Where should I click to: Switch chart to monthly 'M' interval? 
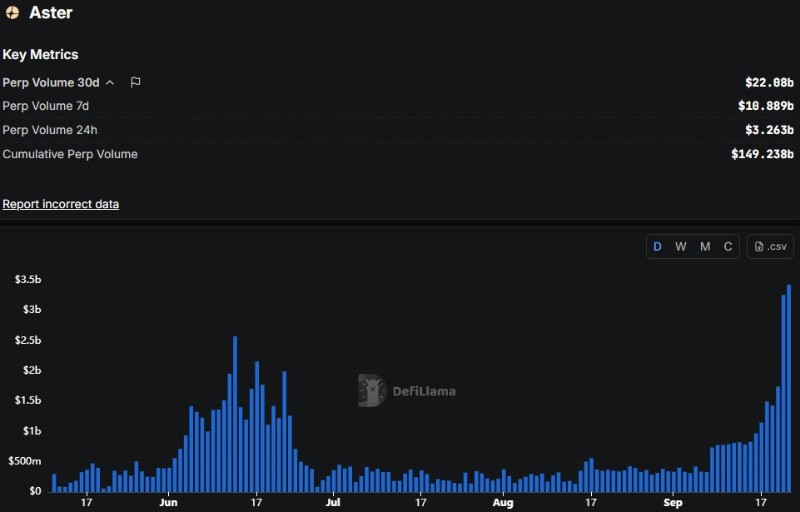point(705,246)
